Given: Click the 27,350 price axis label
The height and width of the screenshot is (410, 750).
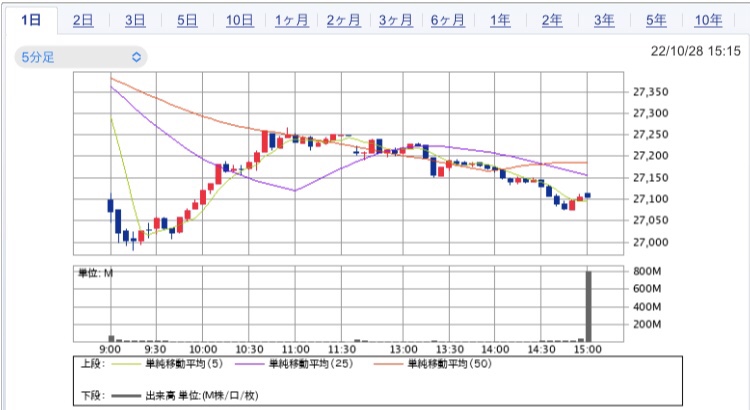Looking at the screenshot, I should (x=651, y=92).
